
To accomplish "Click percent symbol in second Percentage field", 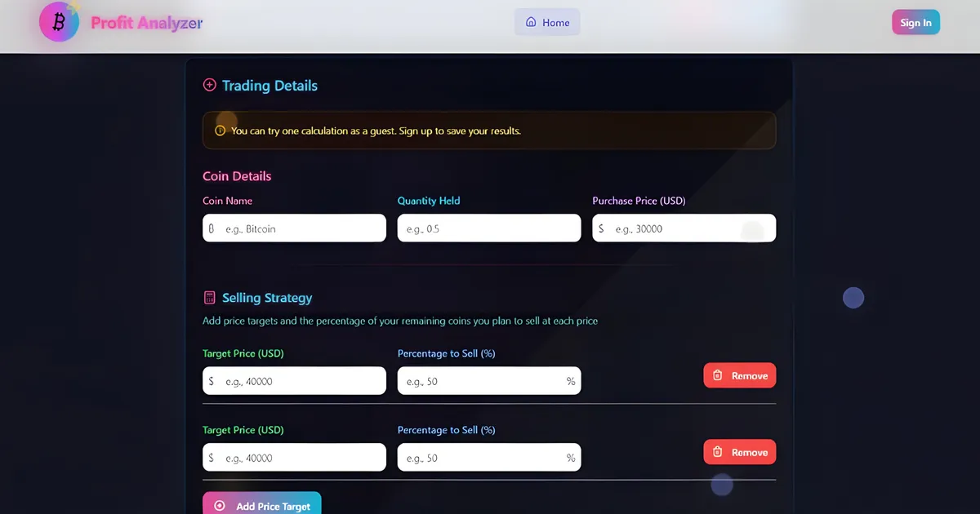I will (x=571, y=458).
